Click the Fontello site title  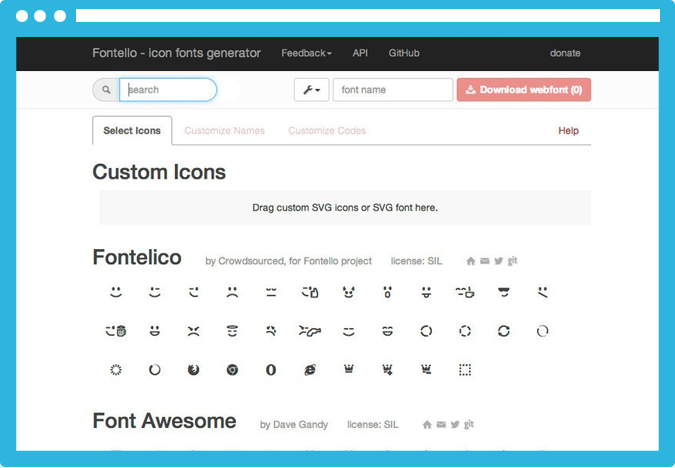(x=176, y=53)
